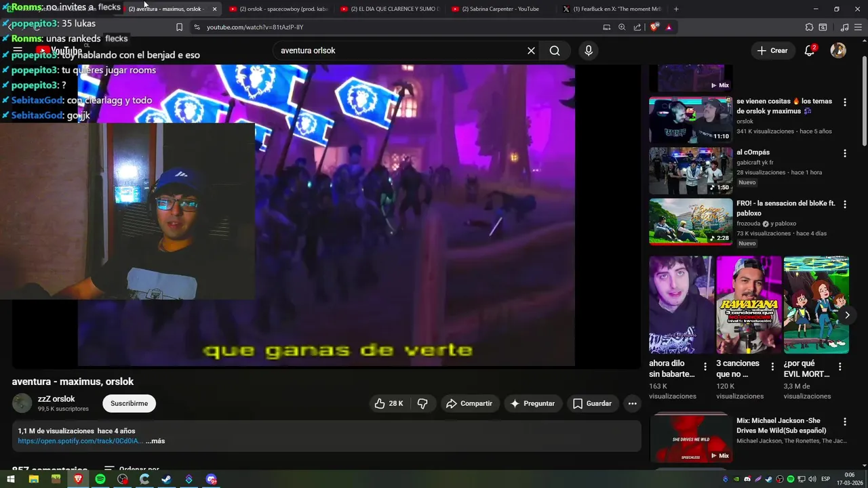Open more actions below the video
868x488 pixels.
[632, 403]
